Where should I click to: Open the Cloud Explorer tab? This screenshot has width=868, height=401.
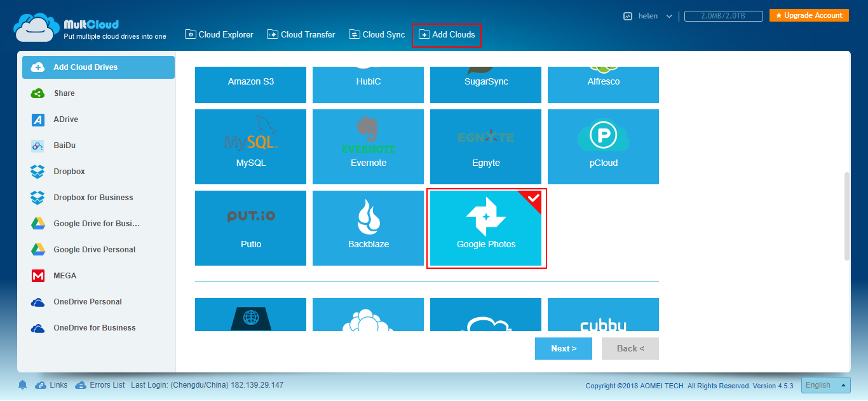tap(219, 35)
